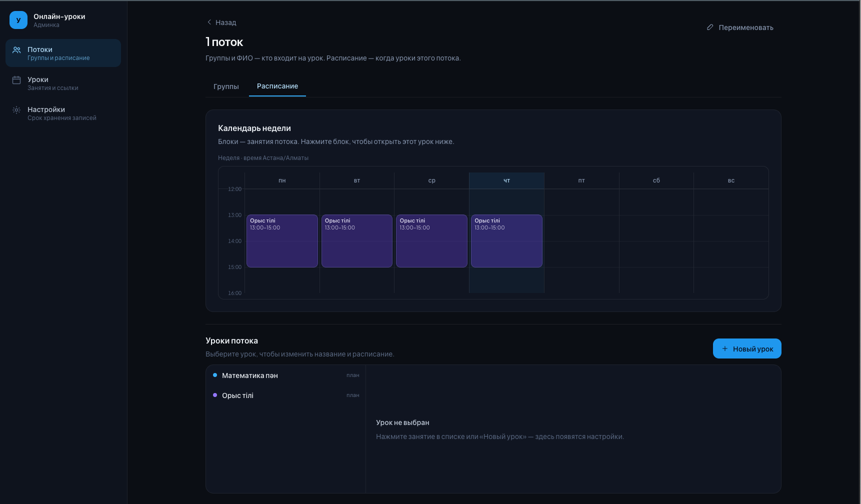The width and height of the screenshot is (861, 504).
Task: Click the blue «У» app logo icon
Action: click(18, 20)
